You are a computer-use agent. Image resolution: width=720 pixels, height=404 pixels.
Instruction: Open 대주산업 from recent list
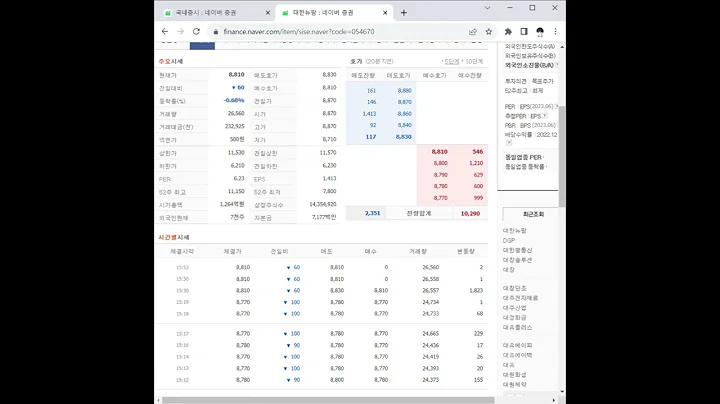(x=515, y=308)
